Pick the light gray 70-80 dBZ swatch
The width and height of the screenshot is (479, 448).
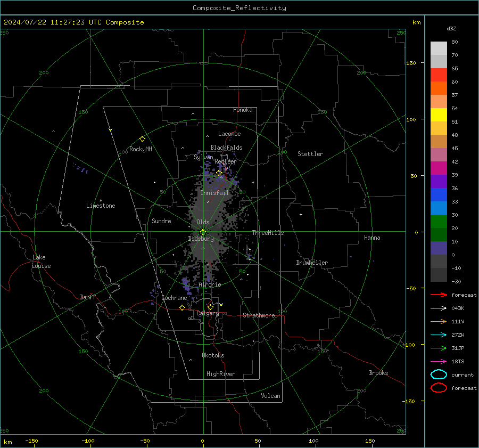coord(439,48)
